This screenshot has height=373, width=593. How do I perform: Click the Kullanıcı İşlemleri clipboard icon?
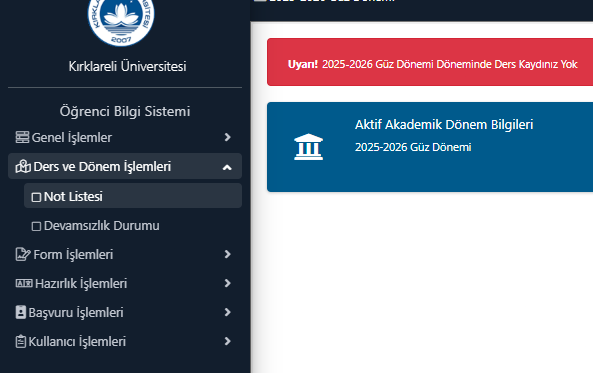[20, 341]
